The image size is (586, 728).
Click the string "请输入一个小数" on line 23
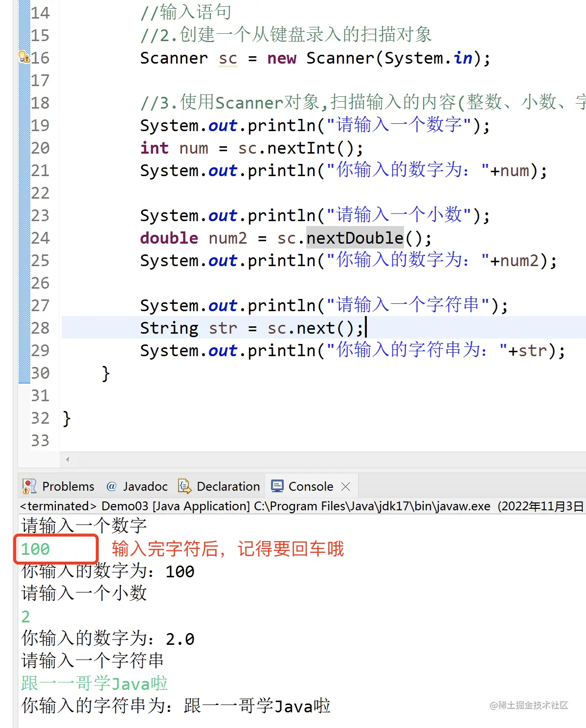399,215
